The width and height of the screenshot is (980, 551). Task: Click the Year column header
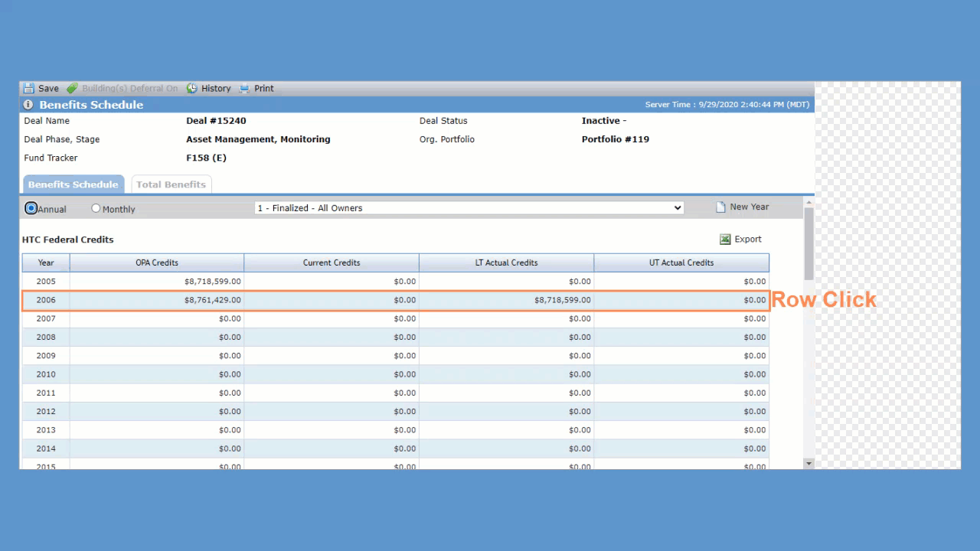coord(46,262)
